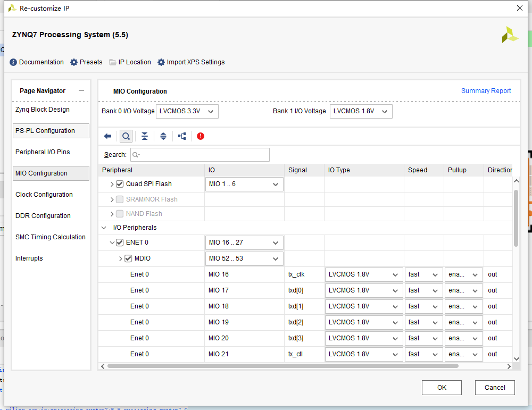This screenshot has height=410, width=532.
Task: Open Bank 1 I/O Voltage dropdown
Action: [361, 111]
